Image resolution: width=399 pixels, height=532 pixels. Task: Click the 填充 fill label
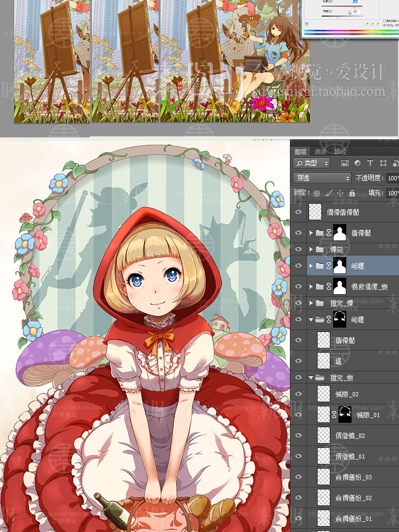click(376, 193)
